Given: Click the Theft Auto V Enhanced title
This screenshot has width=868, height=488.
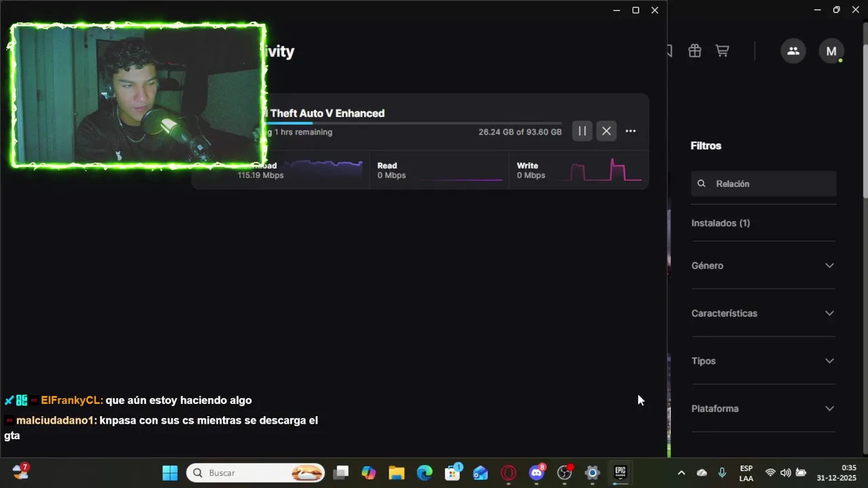Looking at the screenshot, I should tap(328, 113).
